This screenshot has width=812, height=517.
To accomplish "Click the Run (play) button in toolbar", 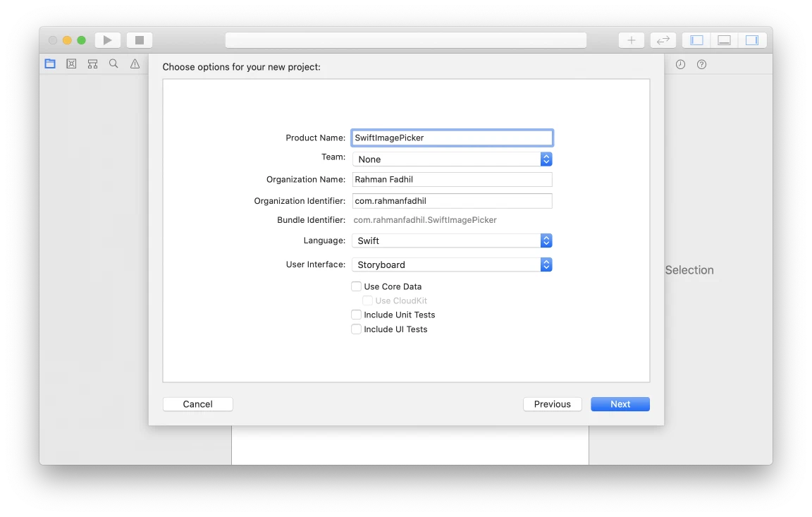I will [107, 40].
